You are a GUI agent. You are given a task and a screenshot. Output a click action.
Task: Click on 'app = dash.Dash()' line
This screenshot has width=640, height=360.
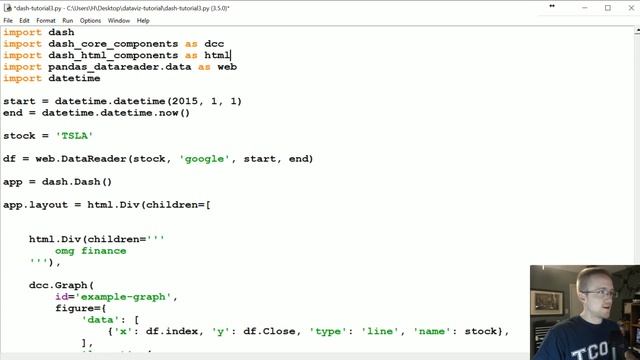(x=57, y=182)
